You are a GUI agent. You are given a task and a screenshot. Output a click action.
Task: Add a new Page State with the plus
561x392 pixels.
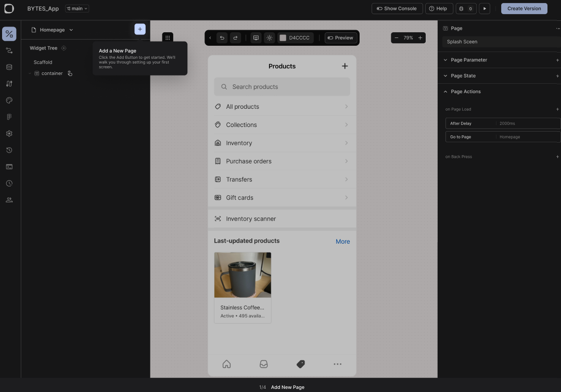click(557, 75)
